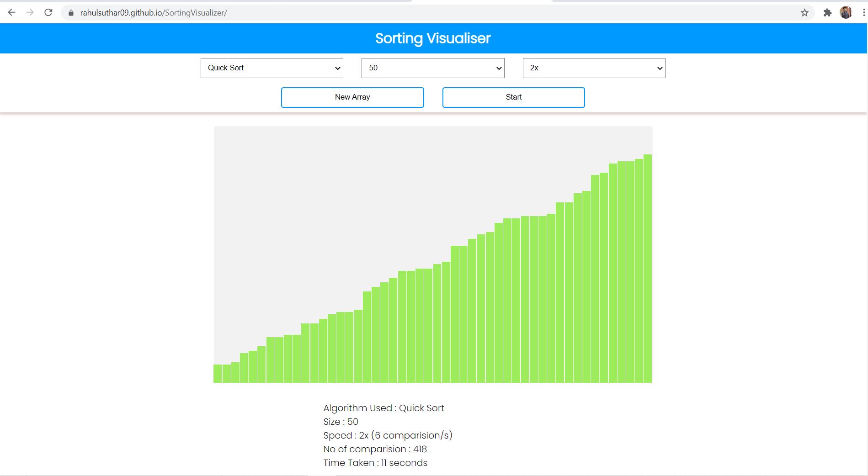This screenshot has width=868, height=476.
Task: Open the Chrome profile avatar
Action: [x=846, y=13]
